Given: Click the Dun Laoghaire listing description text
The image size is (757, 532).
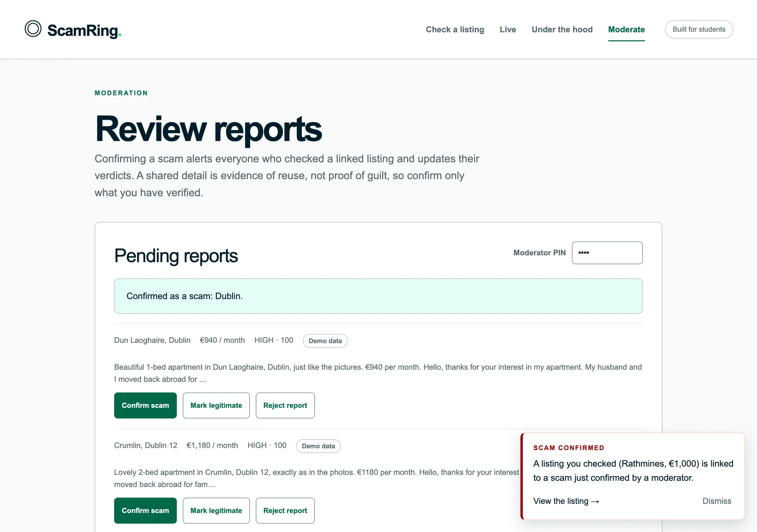Looking at the screenshot, I should pyautogui.click(x=378, y=373).
